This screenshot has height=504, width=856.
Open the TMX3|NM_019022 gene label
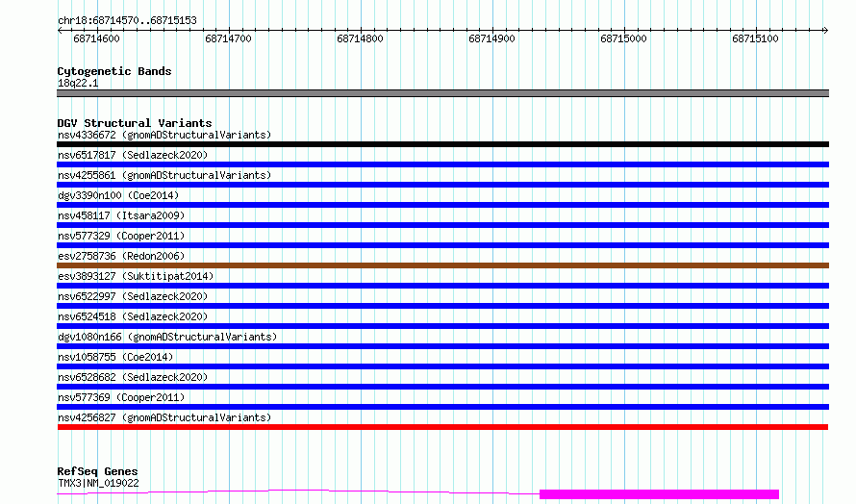click(x=98, y=483)
